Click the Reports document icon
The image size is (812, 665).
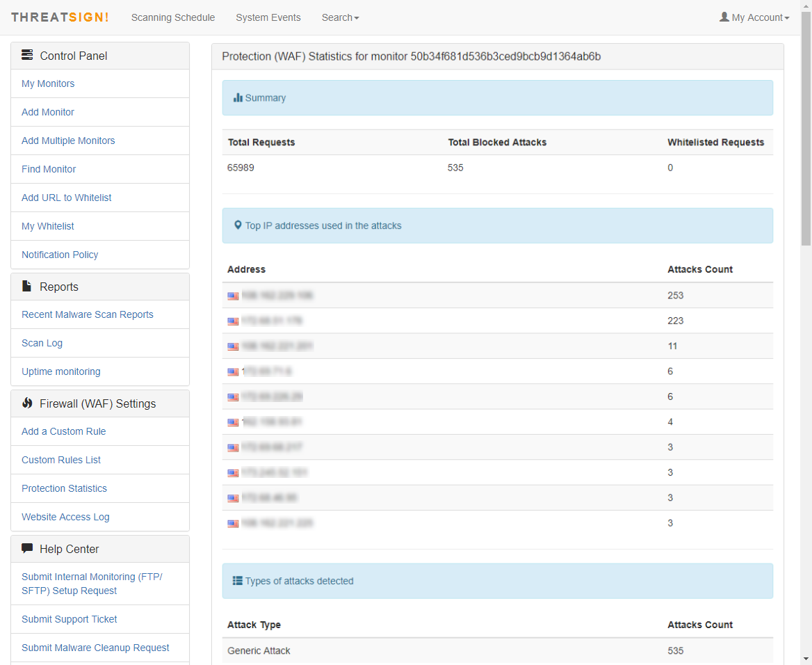point(27,286)
